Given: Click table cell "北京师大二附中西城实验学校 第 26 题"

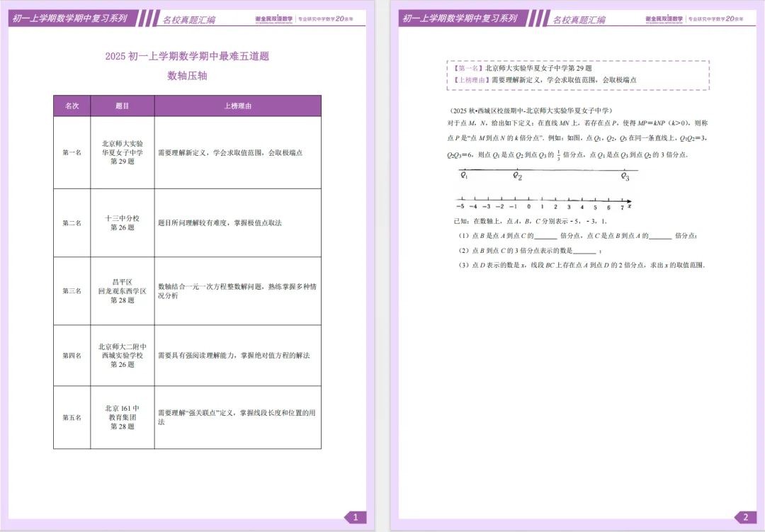Looking at the screenshot, I should (122, 356).
